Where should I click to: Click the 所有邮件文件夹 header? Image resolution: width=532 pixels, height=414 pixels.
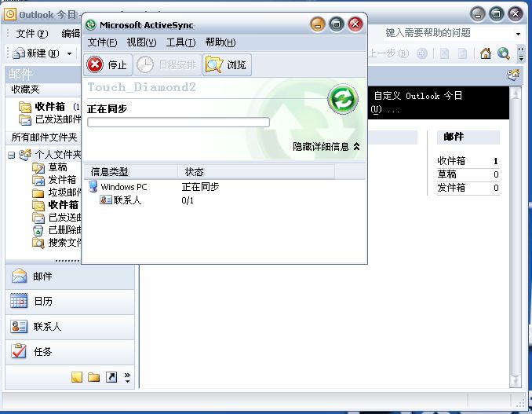[x=45, y=137]
